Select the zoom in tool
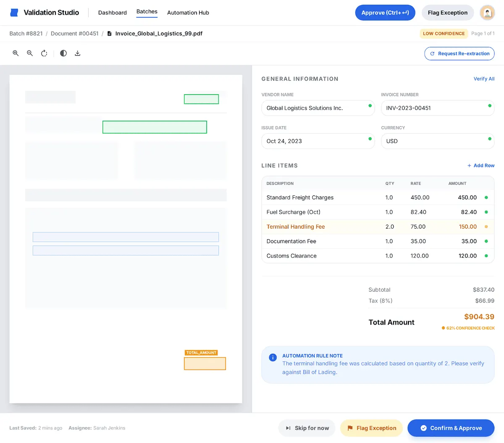 (x=16, y=53)
